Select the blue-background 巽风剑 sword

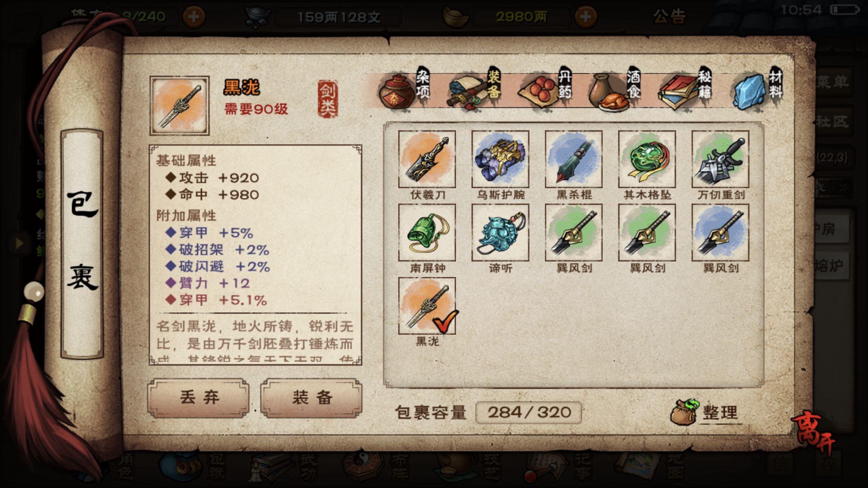pyautogui.click(x=720, y=232)
